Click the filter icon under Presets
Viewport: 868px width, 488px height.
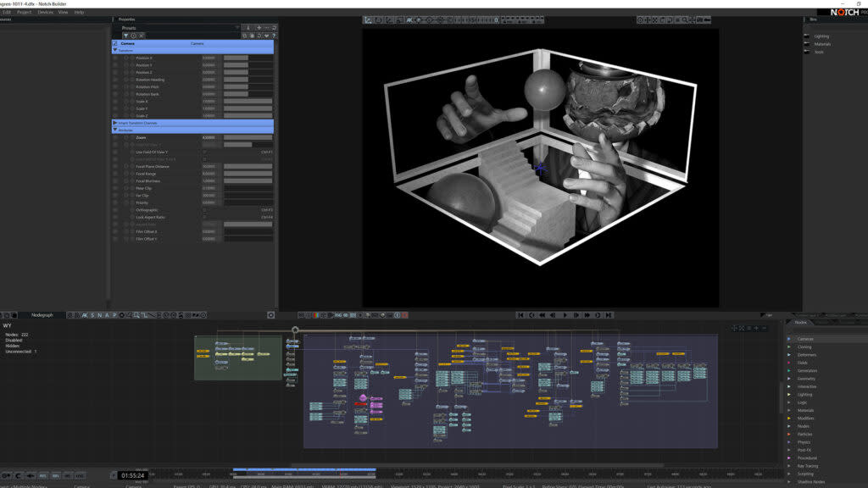pyautogui.click(x=125, y=36)
